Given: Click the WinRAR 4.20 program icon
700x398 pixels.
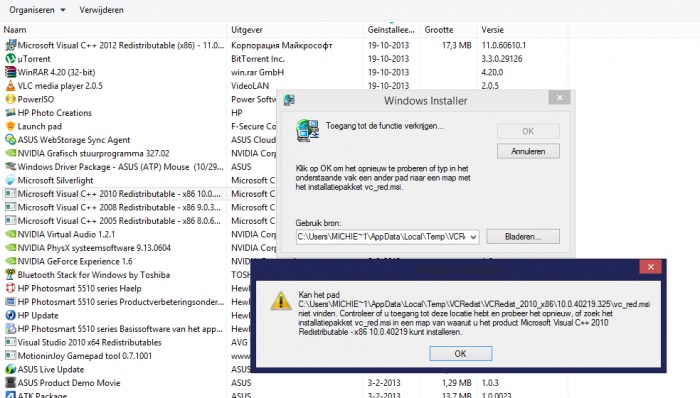Looking at the screenshot, I should tap(10, 72).
